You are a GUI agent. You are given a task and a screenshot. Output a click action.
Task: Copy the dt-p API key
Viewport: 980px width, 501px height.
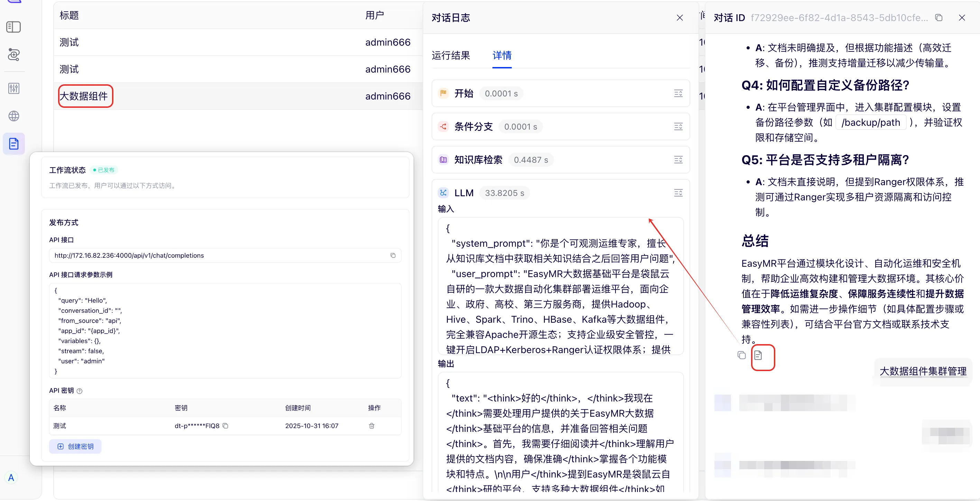pyautogui.click(x=225, y=426)
